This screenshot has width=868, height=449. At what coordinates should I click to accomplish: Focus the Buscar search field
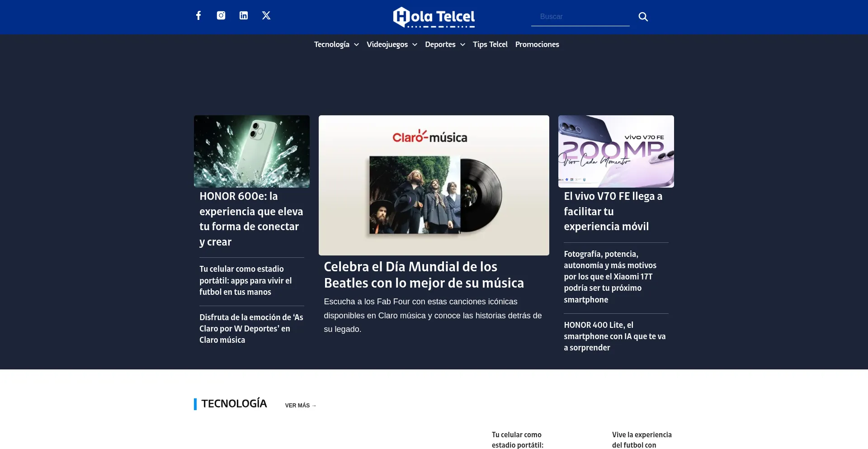[580, 17]
